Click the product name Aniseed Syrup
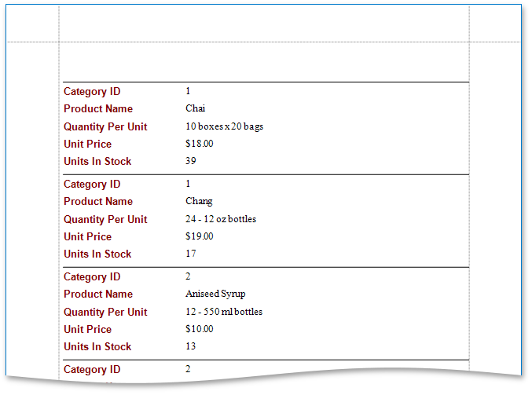The width and height of the screenshot is (532, 395). [215, 294]
